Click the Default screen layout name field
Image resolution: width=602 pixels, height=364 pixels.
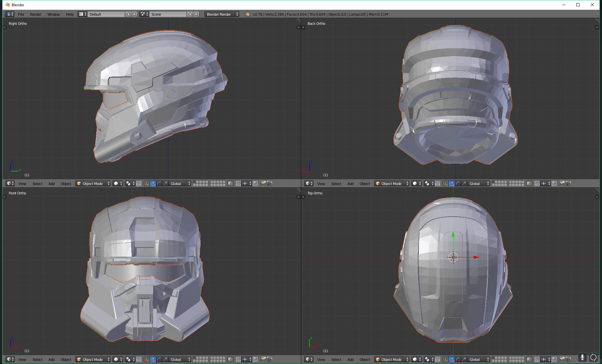(x=106, y=14)
